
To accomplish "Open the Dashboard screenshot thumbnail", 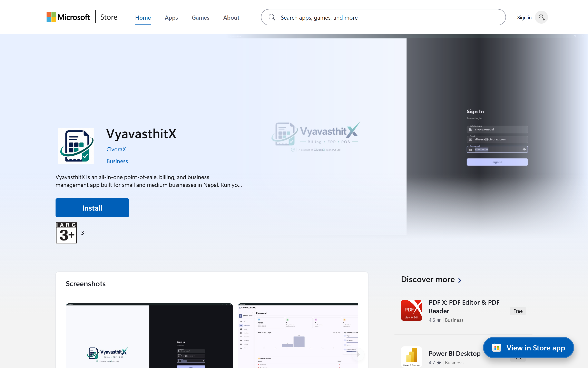I will pos(298,336).
